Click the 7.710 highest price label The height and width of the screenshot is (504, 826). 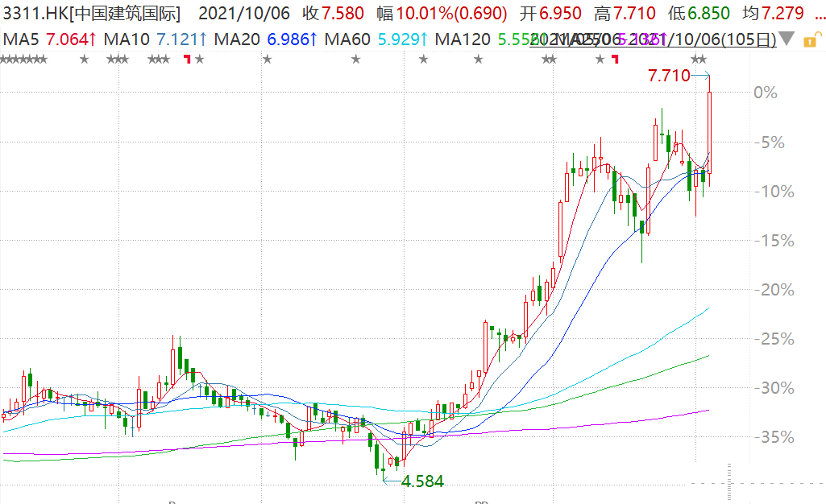coord(669,76)
